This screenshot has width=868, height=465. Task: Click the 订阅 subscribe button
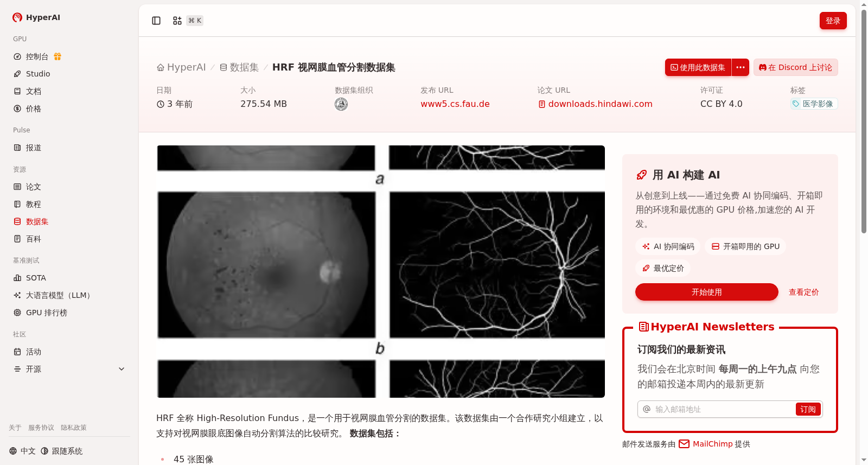tap(808, 409)
